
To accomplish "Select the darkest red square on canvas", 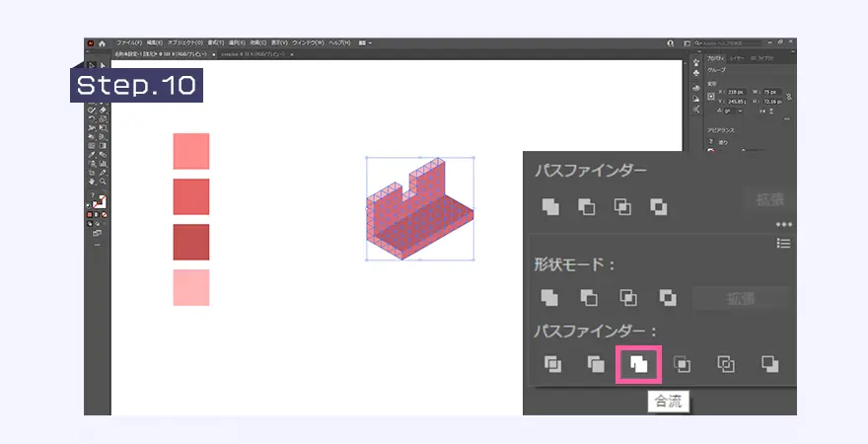I will pos(191,242).
